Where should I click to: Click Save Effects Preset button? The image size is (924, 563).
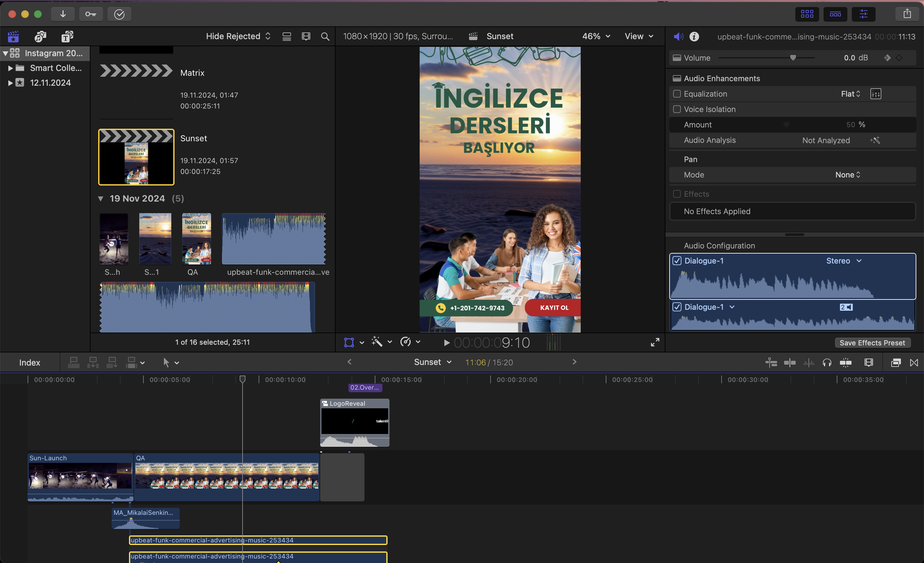point(873,342)
